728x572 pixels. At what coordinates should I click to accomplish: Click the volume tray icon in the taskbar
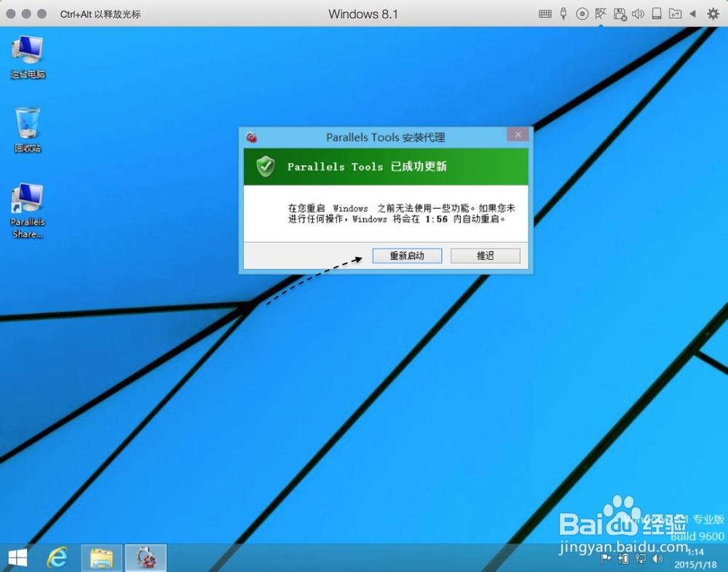coord(657,558)
